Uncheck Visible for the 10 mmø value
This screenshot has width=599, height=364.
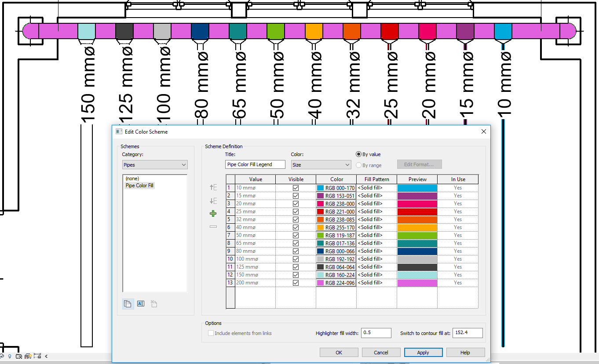[295, 187]
